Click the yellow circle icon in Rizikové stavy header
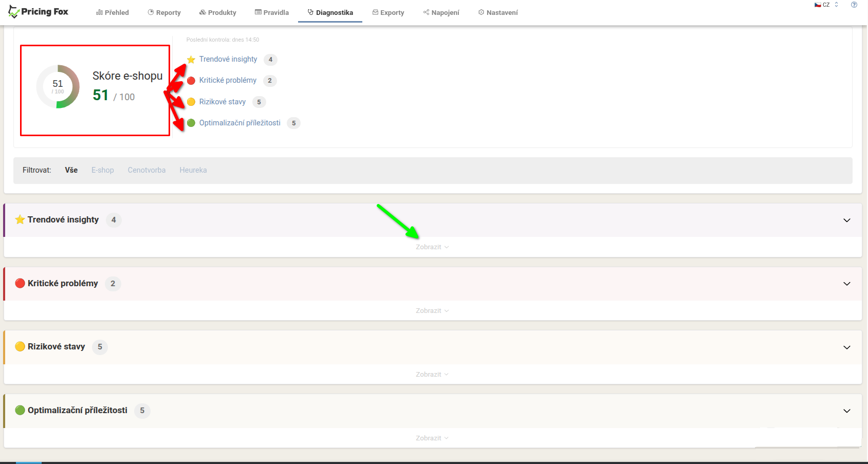The width and height of the screenshot is (868, 464). (20, 347)
